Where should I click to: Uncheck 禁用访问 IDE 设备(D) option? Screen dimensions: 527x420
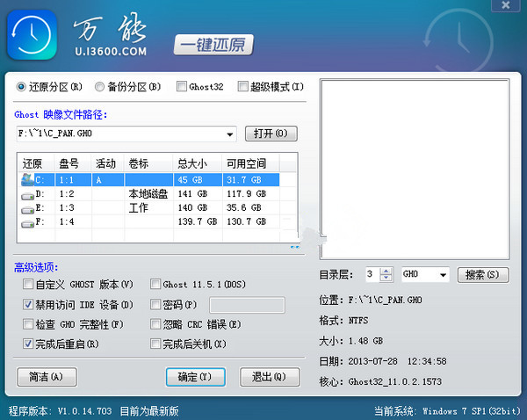[x=28, y=305]
